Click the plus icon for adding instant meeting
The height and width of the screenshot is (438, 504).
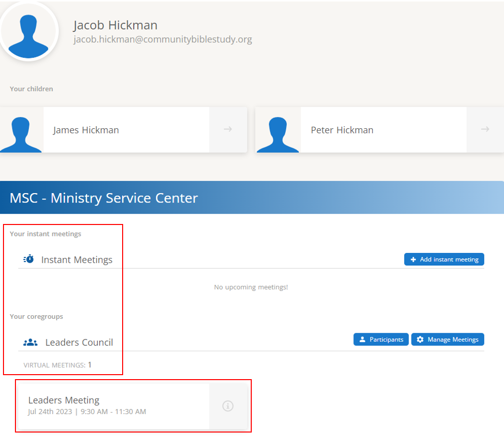coord(413,259)
